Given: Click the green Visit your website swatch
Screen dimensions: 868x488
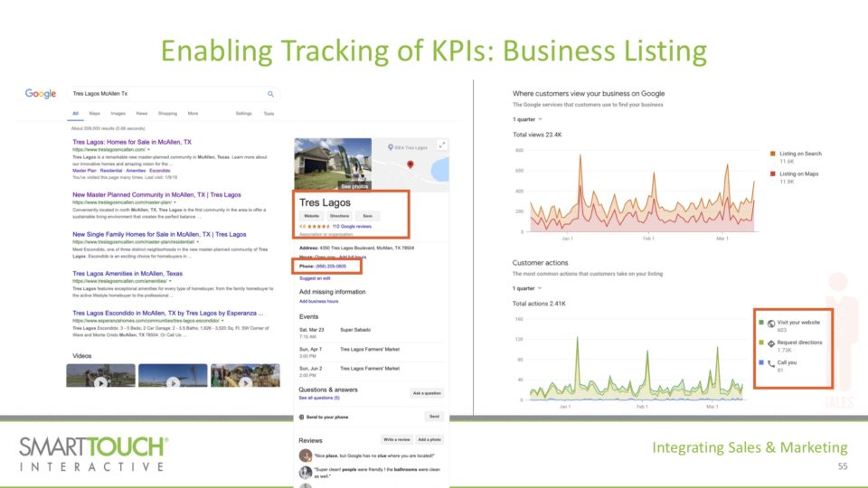Looking at the screenshot, I should click(x=761, y=323).
